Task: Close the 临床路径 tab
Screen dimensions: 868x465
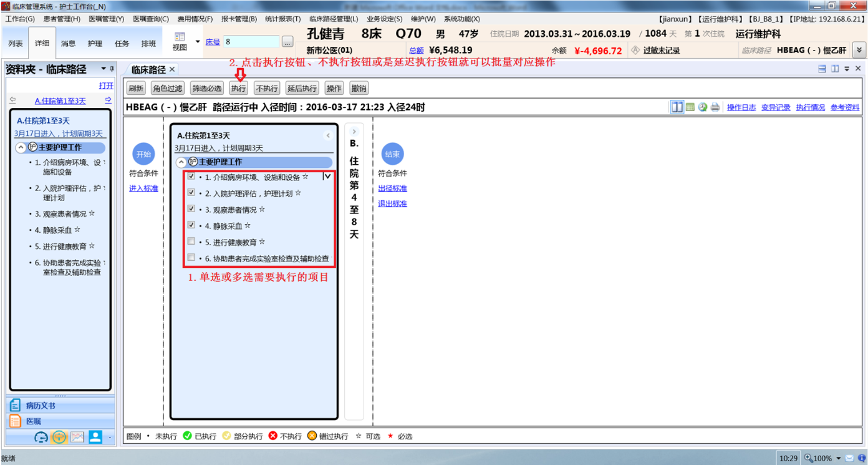Action: pyautogui.click(x=172, y=69)
